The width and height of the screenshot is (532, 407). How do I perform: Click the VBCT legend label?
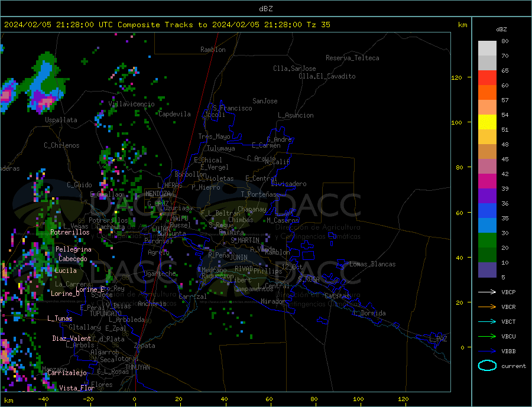click(508, 321)
